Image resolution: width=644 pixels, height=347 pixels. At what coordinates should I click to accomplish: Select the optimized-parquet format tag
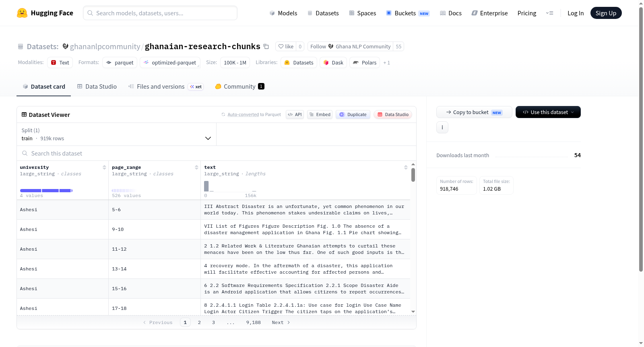coord(170,62)
